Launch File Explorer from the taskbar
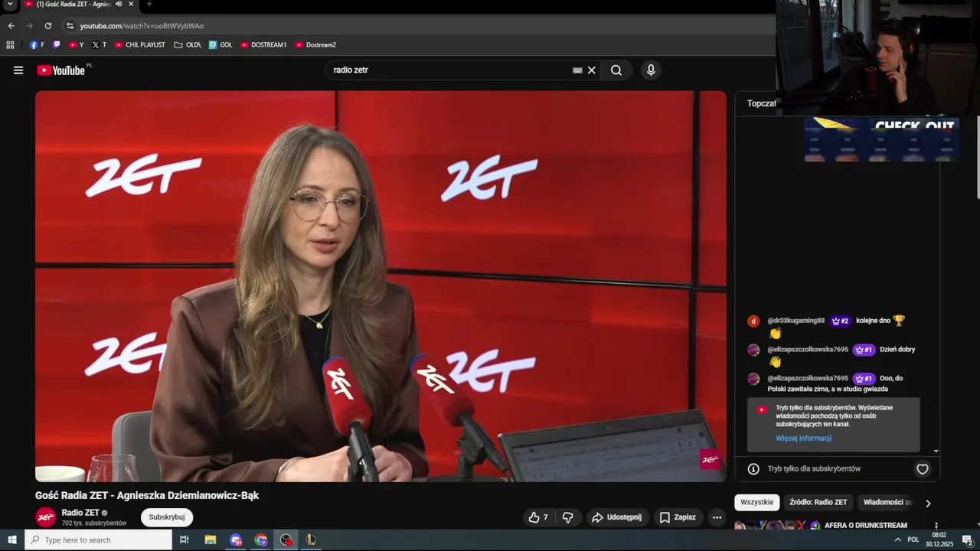This screenshot has width=980, height=551. point(211,540)
